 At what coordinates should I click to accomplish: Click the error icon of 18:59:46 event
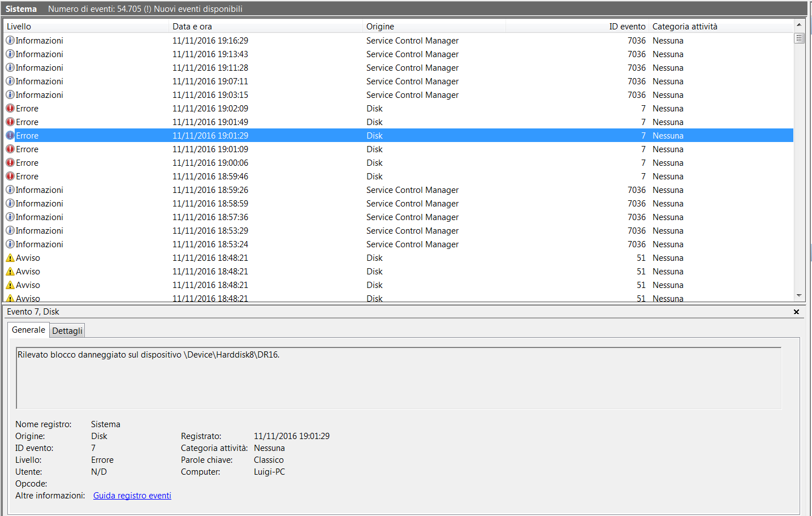point(10,177)
